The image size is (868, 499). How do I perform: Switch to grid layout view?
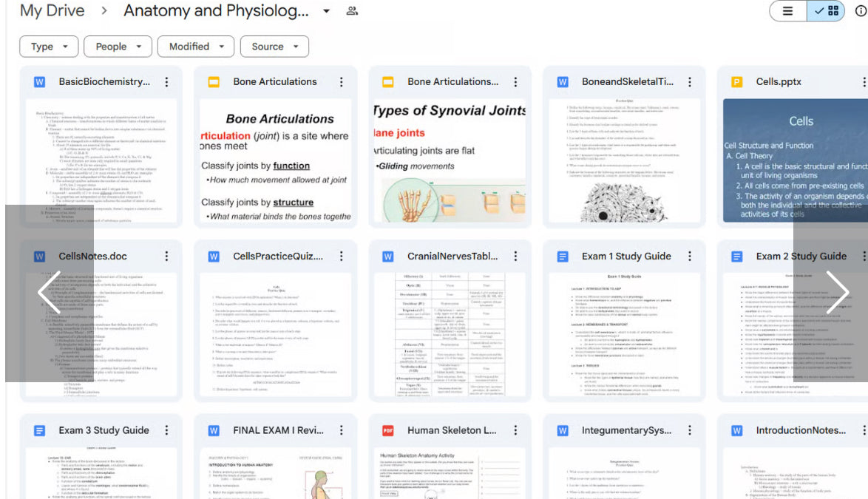[x=827, y=11]
